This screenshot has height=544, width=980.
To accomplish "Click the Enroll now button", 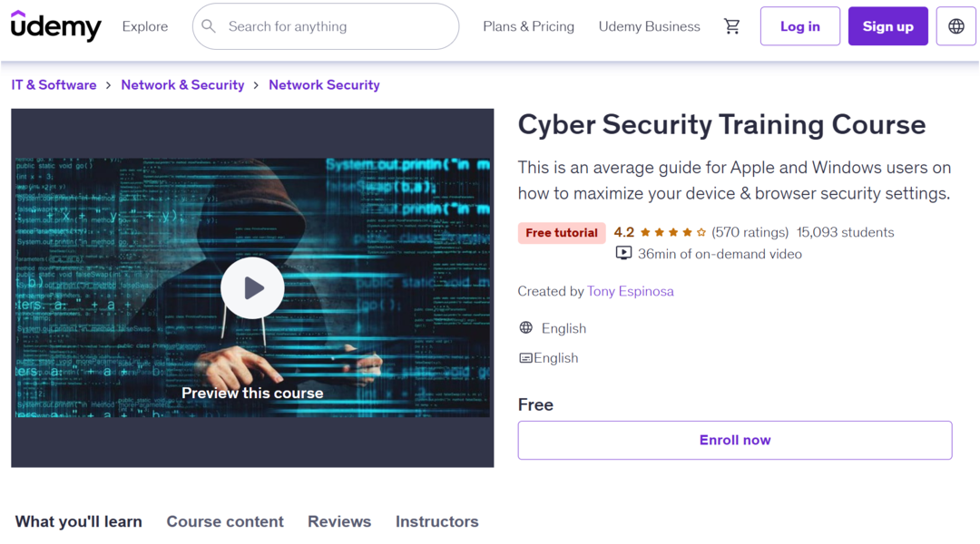I will pyautogui.click(x=734, y=441).
